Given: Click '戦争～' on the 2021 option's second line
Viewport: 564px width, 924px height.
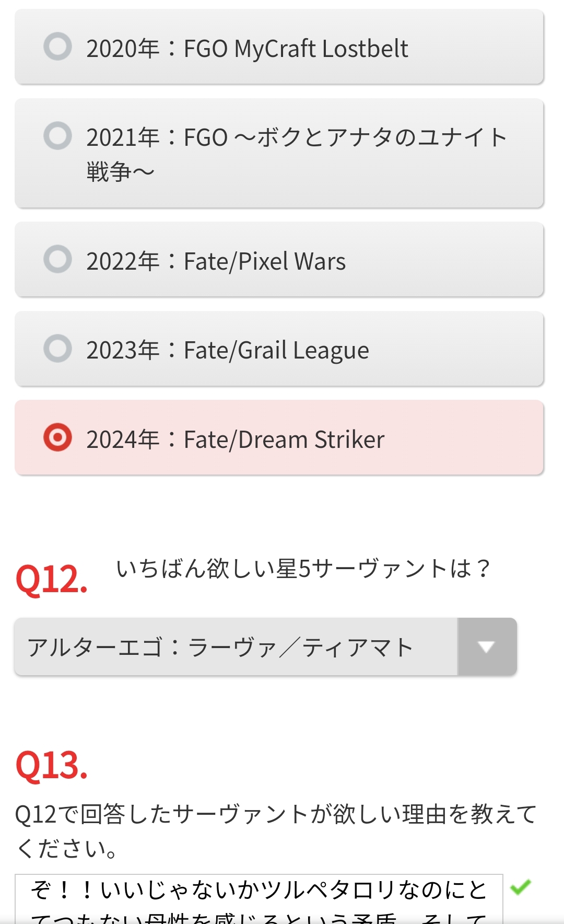Looking at the screenshot, I should (x=120, y=171).
